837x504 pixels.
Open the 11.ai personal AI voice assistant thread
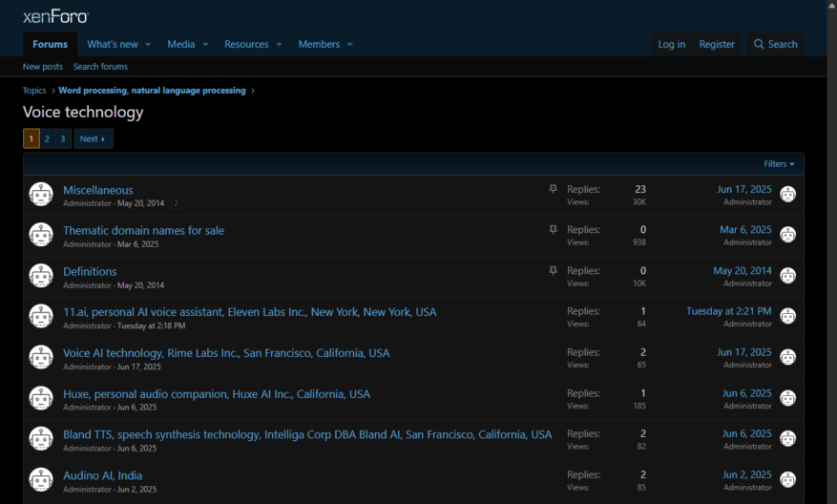pos(250,312)
